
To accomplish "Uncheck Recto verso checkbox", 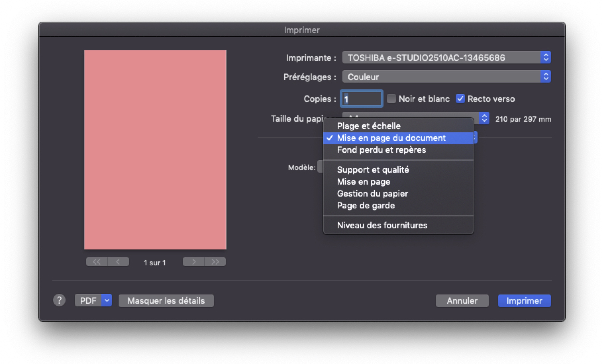I will (460, 99).
